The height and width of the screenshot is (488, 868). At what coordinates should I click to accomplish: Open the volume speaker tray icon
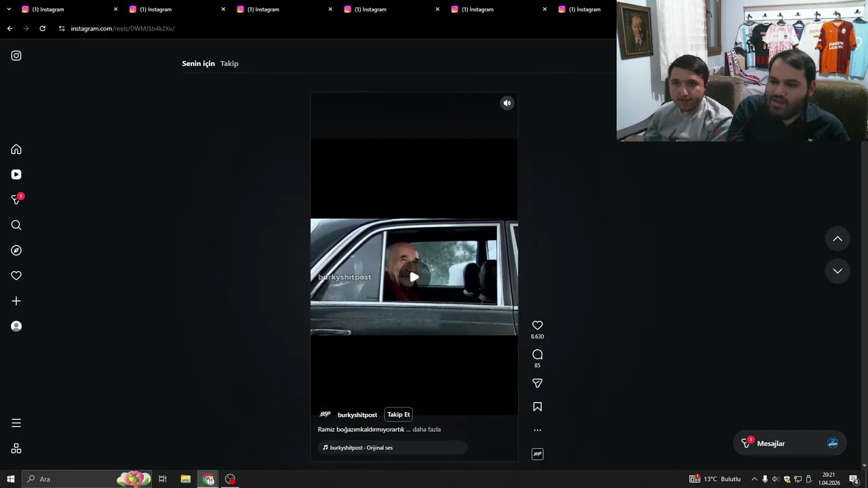pos(776,479)
